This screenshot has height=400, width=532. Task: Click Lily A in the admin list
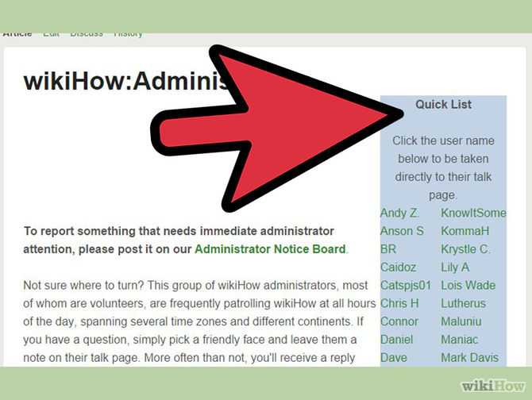[455, 267]
